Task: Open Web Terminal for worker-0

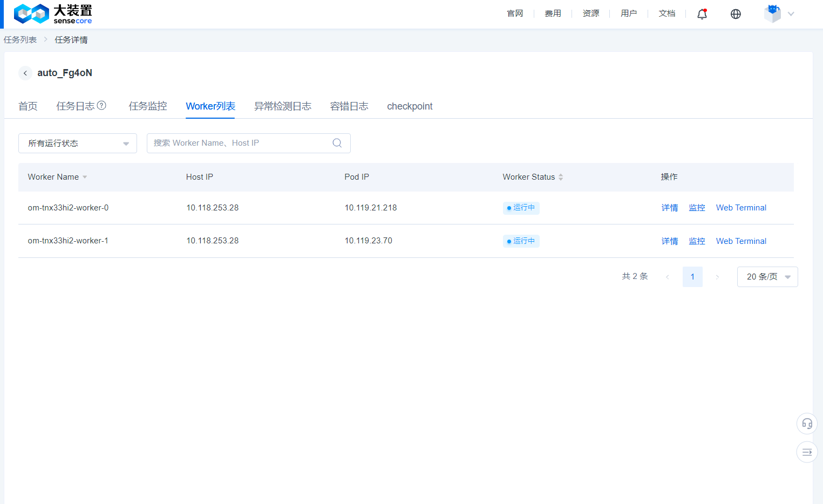Action: click(x=741, y=208)
